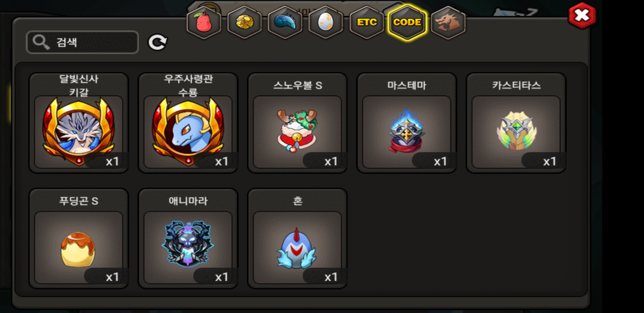Switch to the ETC tab

click(x=367, y=23)
